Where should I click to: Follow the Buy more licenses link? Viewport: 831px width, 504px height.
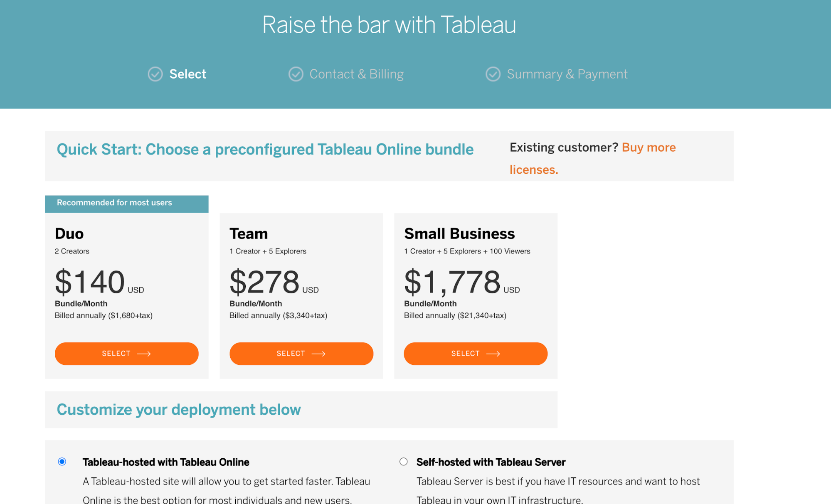(649, 148)
